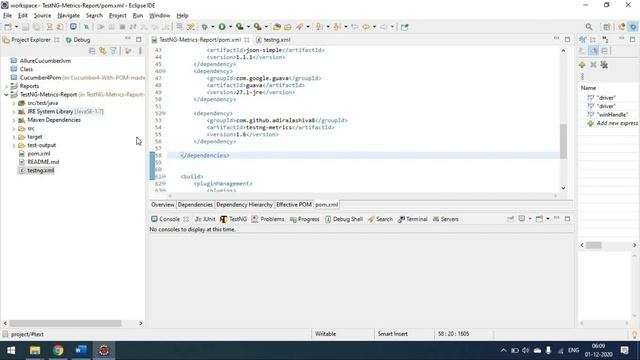Click the closing dependencies tag on line 58
The height and width of the screenshot is (360, 640).
click(204, 156)
